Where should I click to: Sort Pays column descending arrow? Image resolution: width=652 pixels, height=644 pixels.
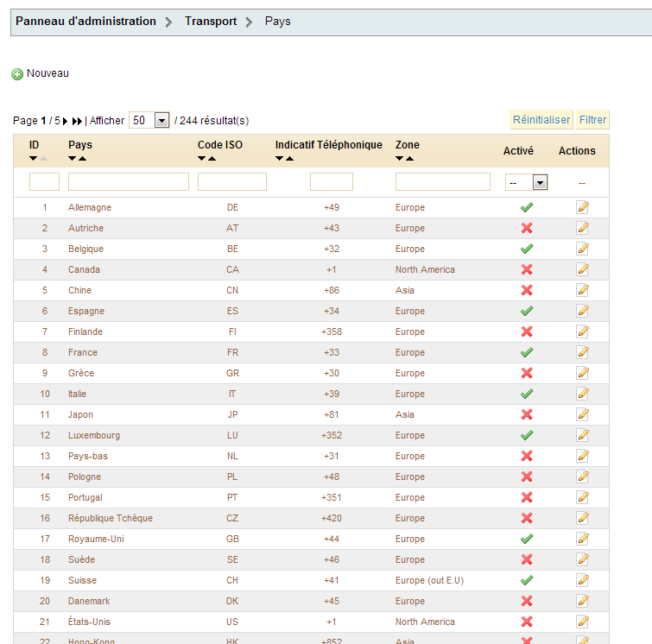(73, 158)
